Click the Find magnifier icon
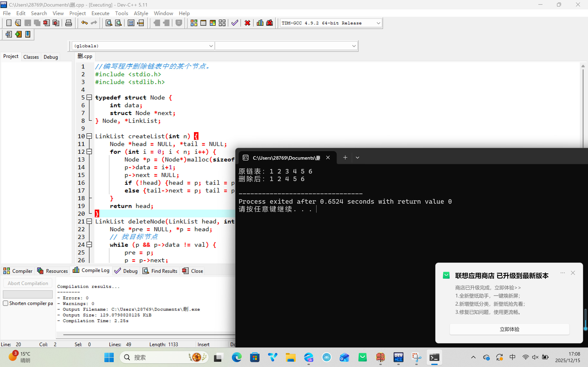Screen dimensions: 588x367 109,23
